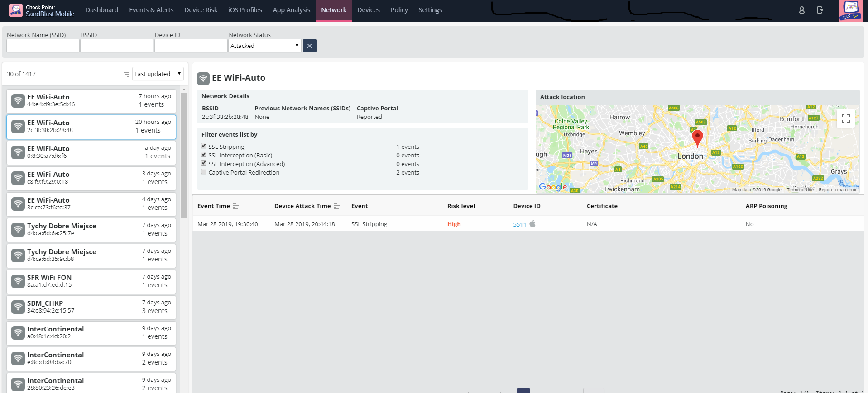This screenshot has width=868, height=393.
Task: Open the user account icon
Action: 802,10
